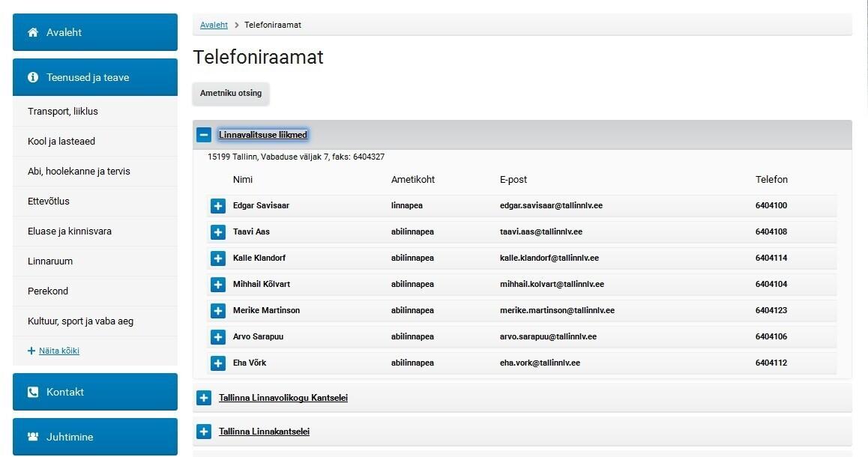Click the name Arvo Sarapuu
The height and width of the screenshot is (457, 868).
[x=258, y=336]
